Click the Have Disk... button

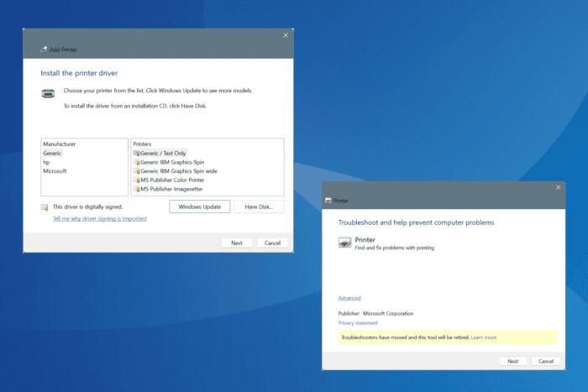click(259, 206)
